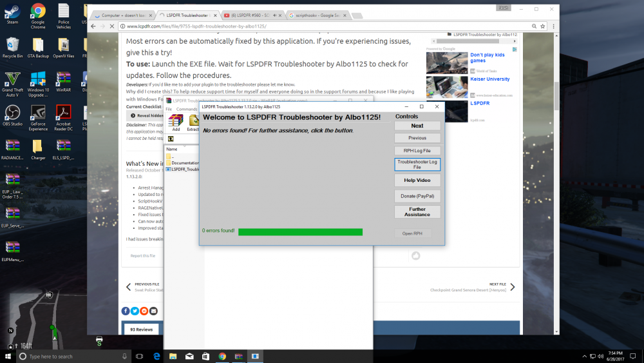Bookmark this page with the star icon
Viewport: 644px width, 363px height.
coord(542,26)
